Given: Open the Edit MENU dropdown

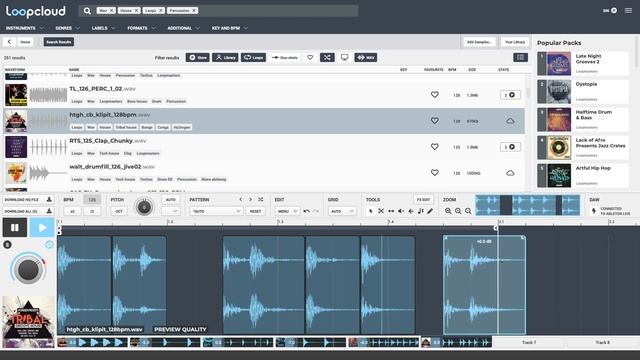Looking at the screenshot, I should pos(287,211).
